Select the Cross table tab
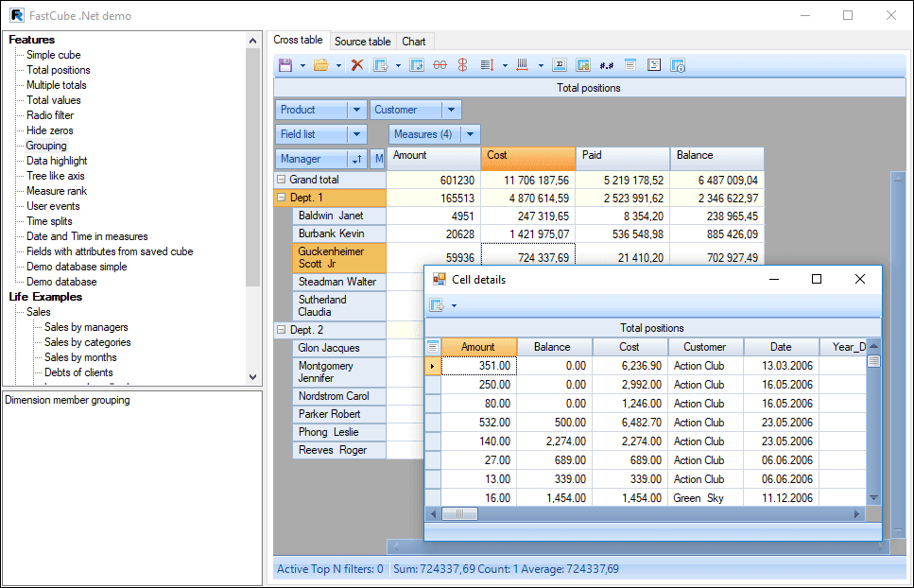Viewport: 914px width, 588px height. pos(298,40)
